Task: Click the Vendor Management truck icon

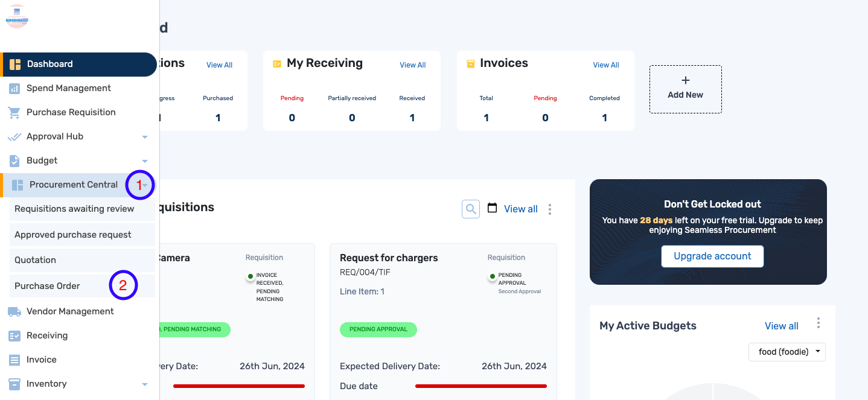Action: click(x=14, y=311)
